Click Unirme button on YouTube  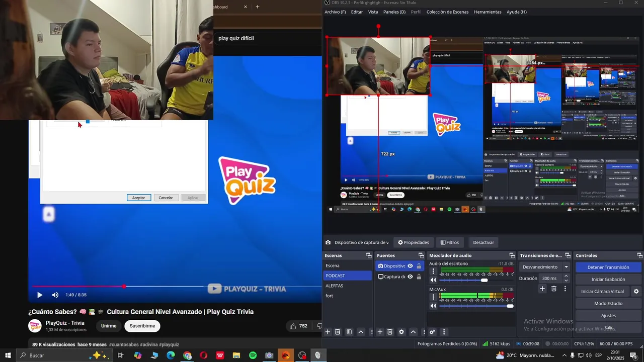point(109,326)
